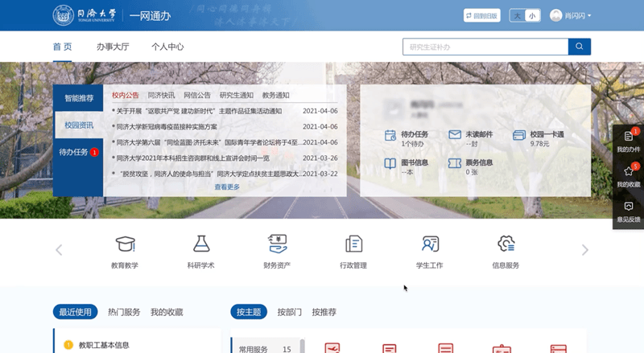Click the search magnifier button
The image size is (644, 353).
[579, 47]
